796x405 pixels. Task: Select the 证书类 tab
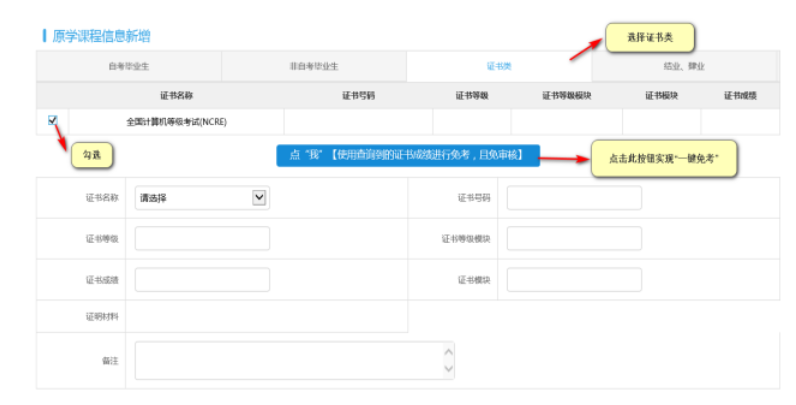(498, 66)
